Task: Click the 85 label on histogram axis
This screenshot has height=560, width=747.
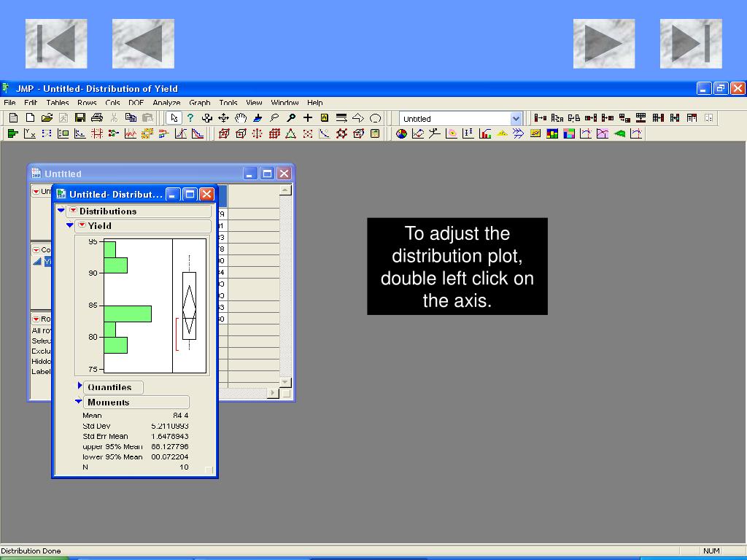Action: coord(93,305)
